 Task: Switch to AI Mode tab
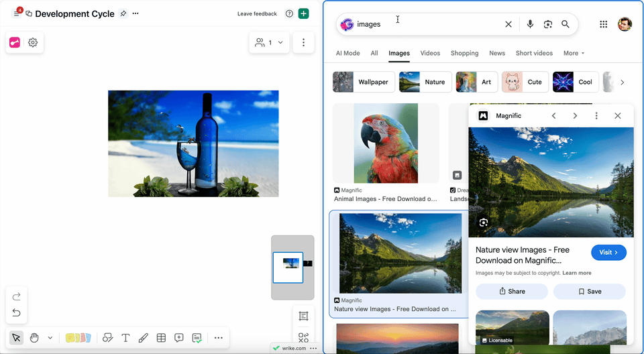[x=348, y=53]
